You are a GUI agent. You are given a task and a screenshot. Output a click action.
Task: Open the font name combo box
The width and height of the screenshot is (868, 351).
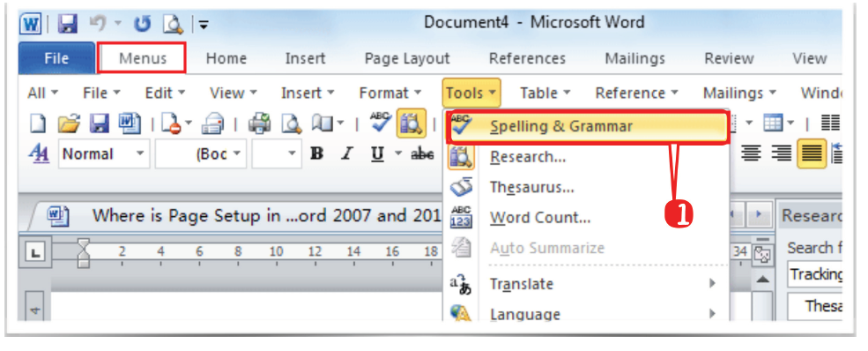(x=200, y=154)
